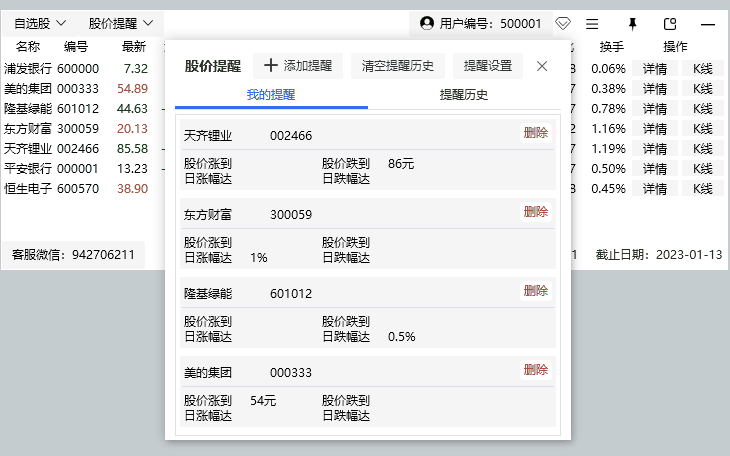This screenshot has height=456, width=730.
Task: Click the user avatar icon
Action: (x=426, y=23)
